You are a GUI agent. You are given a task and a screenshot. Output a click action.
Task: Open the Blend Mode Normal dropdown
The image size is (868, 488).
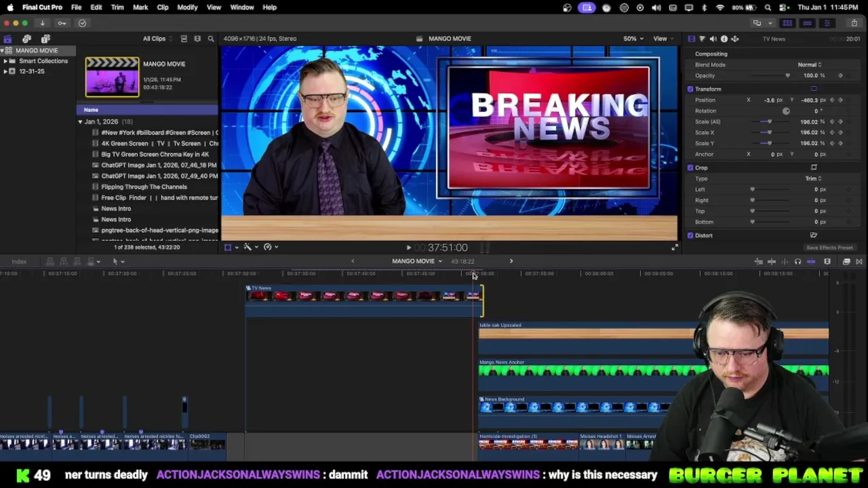(x=809, y=64)
